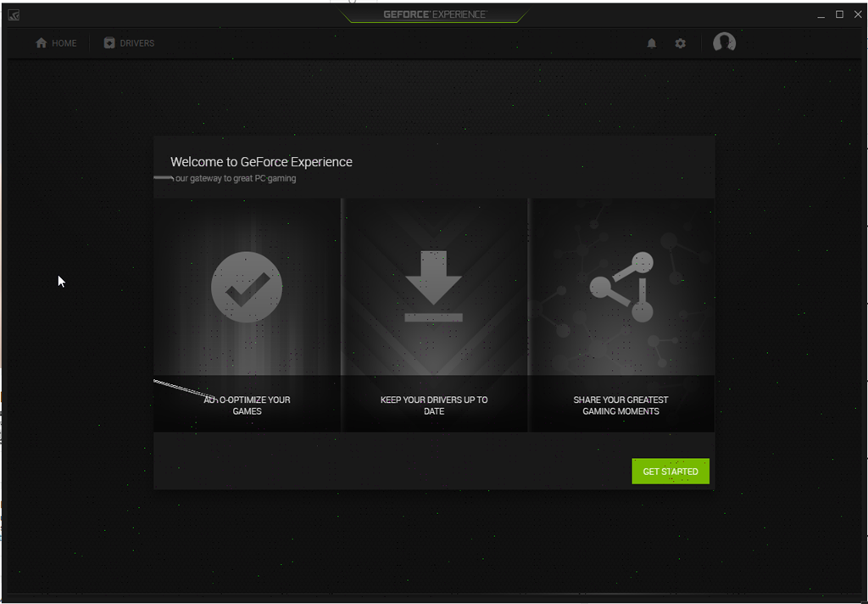Image resolution: width=868 pixels, height=604 pixels.
Task: Click the Welcome to GeForce Experience heading
Action: (263, 161)
